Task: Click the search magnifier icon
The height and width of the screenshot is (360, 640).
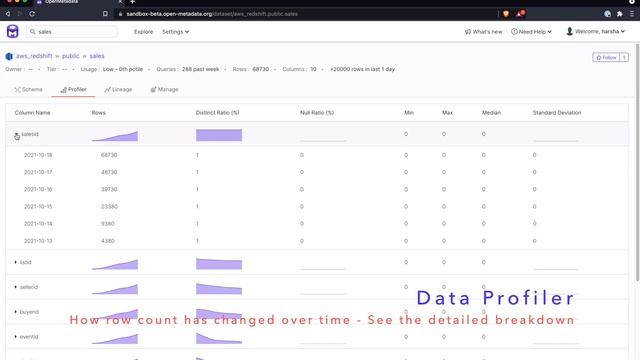Action: (x=33, y=31)
